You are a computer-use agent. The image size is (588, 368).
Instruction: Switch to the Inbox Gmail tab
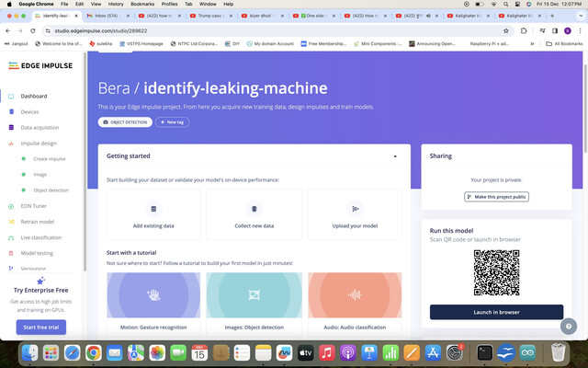(106, 16)
